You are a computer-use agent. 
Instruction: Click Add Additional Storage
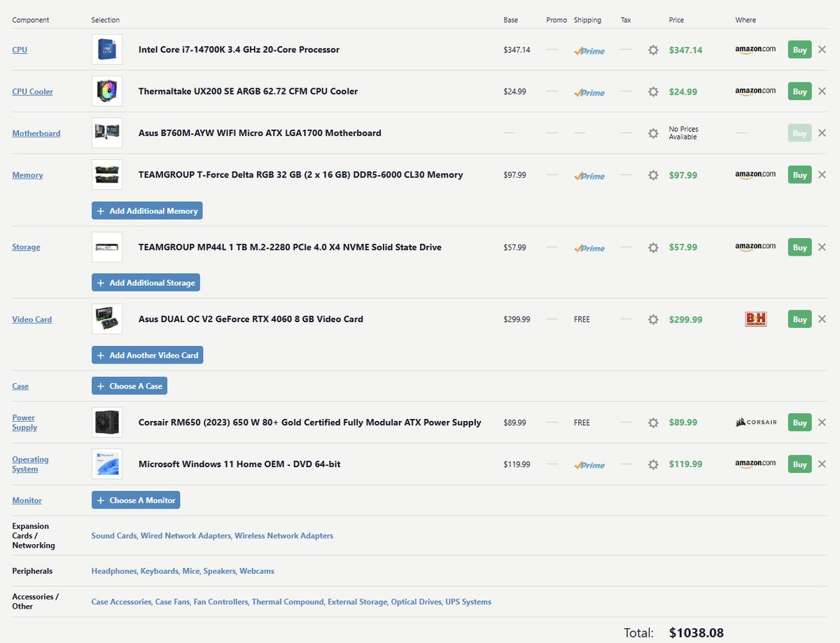pos(146,282)
